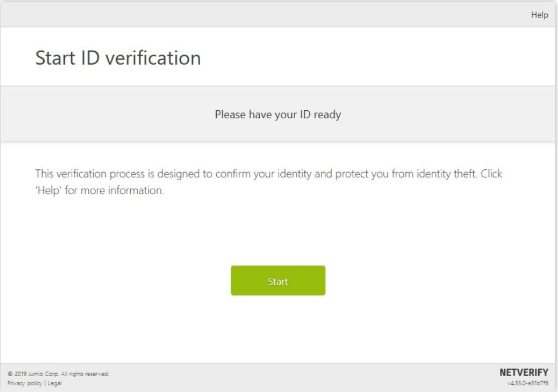Click the Jumio Corp. copyright text
This screenshot has height=392, width=558.
tap(43, 374)
